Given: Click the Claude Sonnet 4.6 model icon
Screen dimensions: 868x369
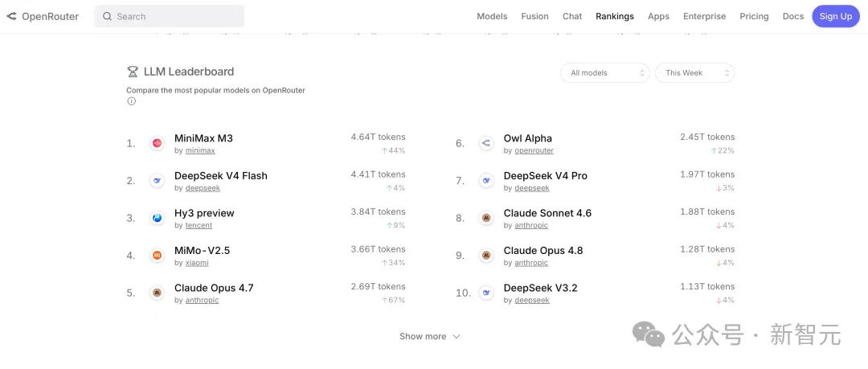Looking at the screenshot, I should tap(486, 219).
